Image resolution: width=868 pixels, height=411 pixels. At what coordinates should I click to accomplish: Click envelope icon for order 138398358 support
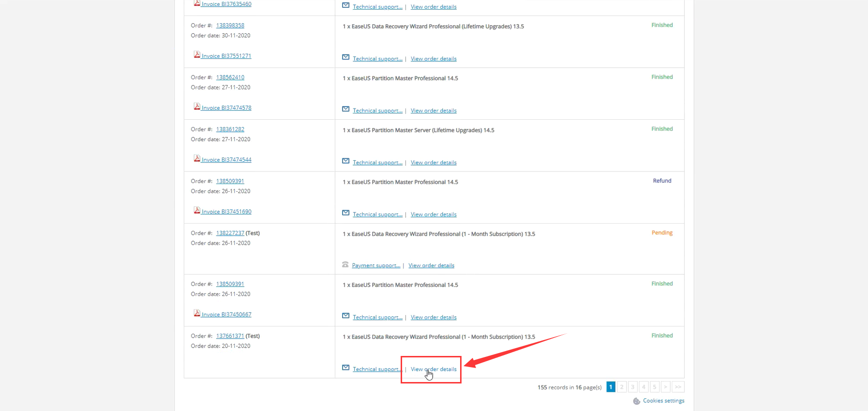pos(346,57)
